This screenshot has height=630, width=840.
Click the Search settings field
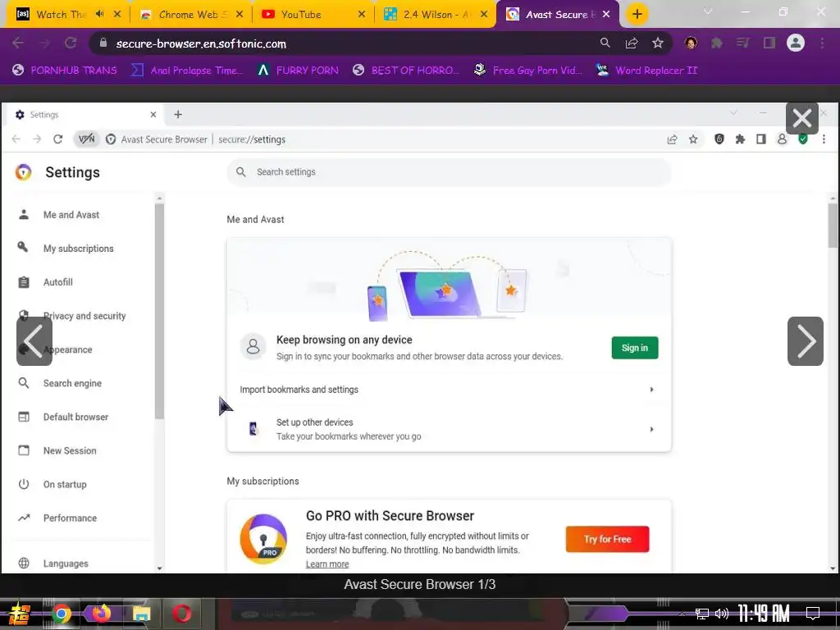click(x=449, y=172)
